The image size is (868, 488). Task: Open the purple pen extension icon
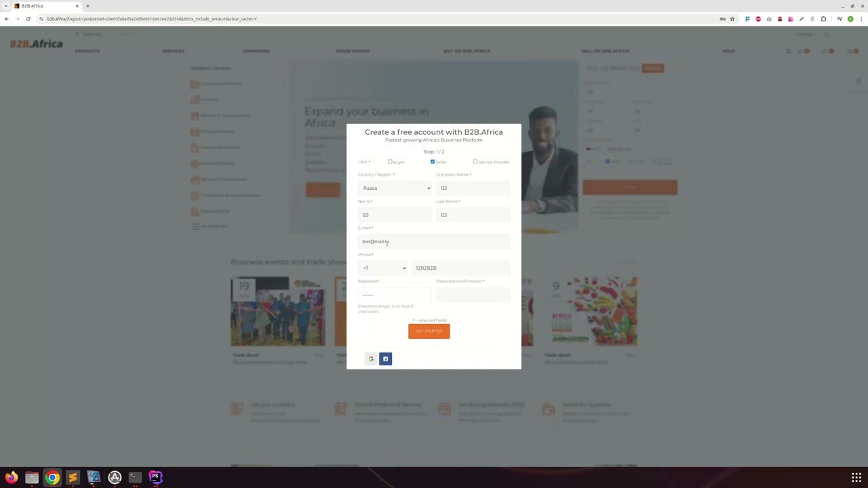[802, 19]
